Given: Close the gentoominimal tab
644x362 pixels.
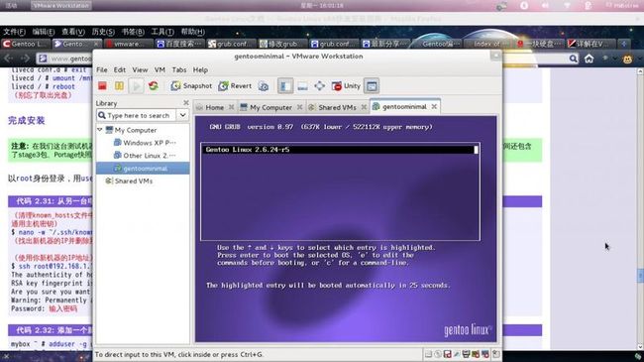Looking at the screenshot, I should pos(434,106).
